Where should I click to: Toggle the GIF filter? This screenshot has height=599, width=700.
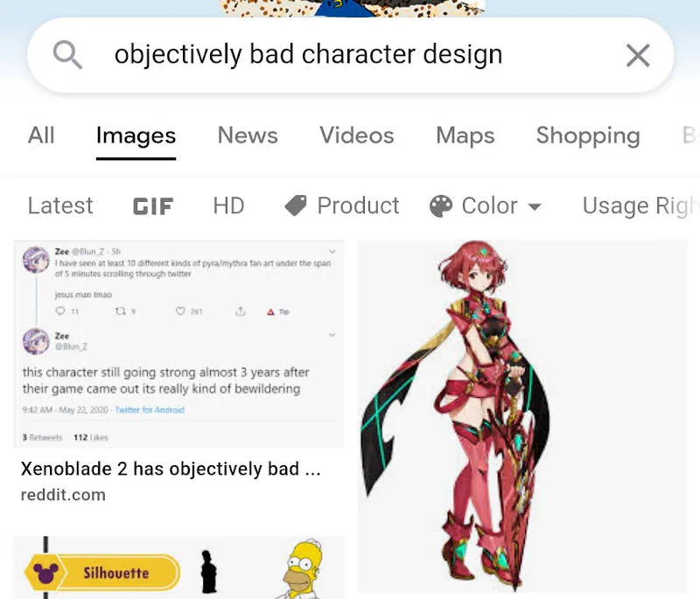(x=152, y=206)
